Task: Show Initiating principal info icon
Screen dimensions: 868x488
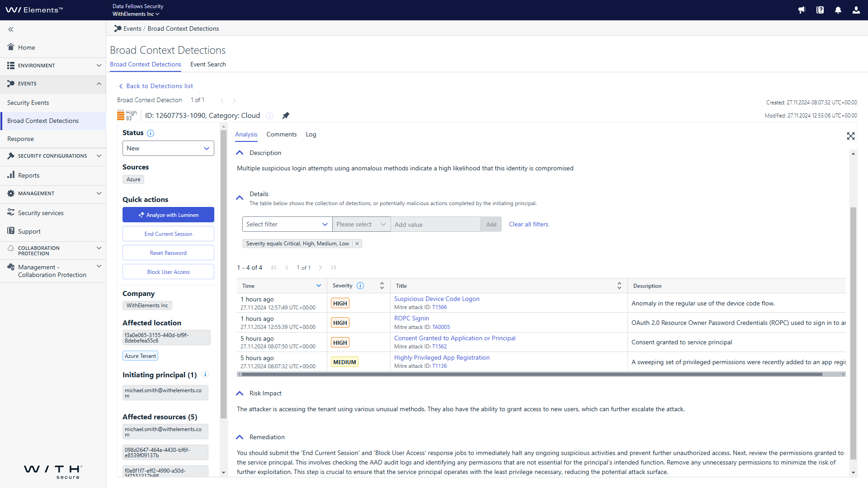Action: tap(205, 375)
